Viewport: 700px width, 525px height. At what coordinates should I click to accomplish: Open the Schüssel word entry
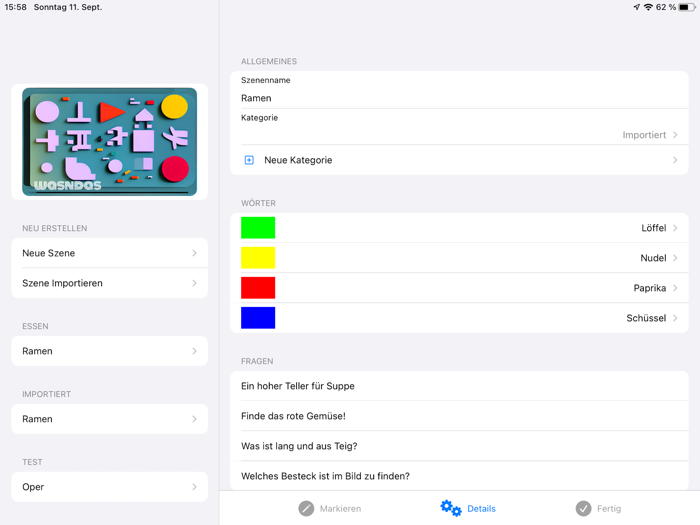(x=459, y=318)
